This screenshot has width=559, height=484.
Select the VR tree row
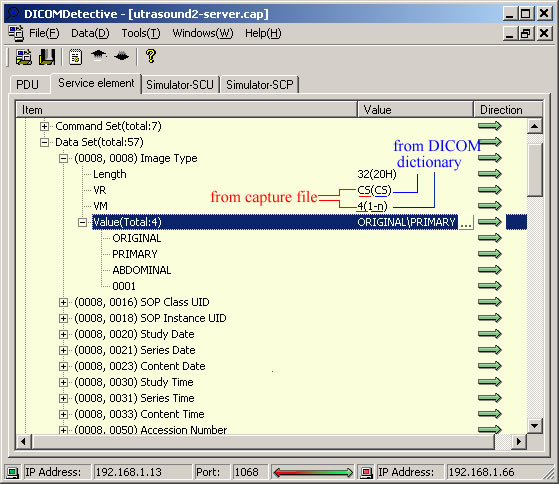tap(100, 190)
